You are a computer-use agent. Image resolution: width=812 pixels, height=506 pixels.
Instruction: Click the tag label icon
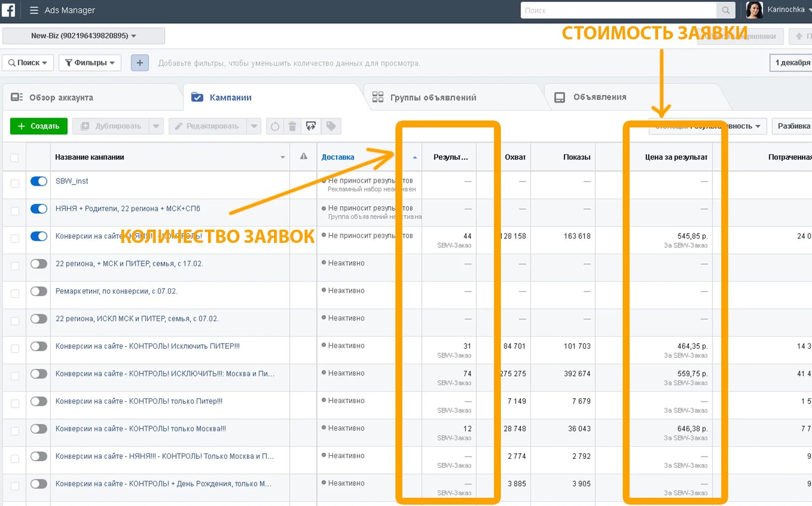pyautogui.click(x=331, y=126)
